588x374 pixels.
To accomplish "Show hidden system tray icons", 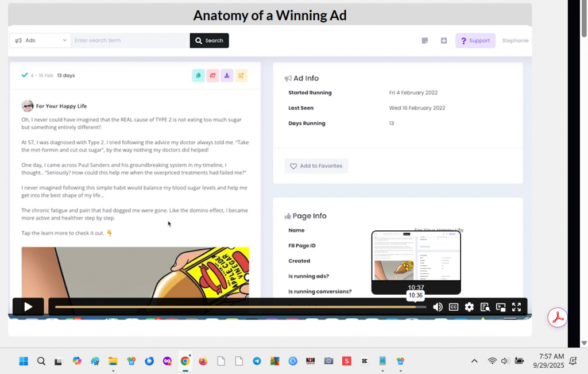I will coord(474,361).
